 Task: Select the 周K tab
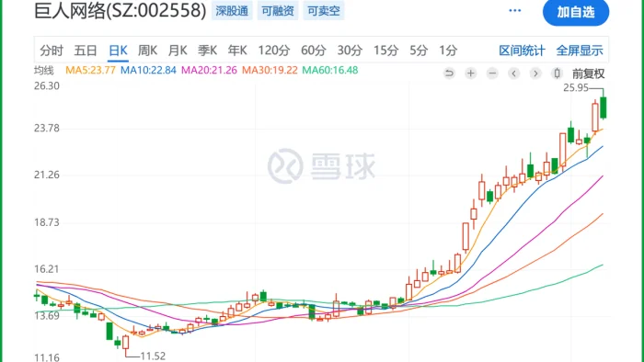coord(147,51)
